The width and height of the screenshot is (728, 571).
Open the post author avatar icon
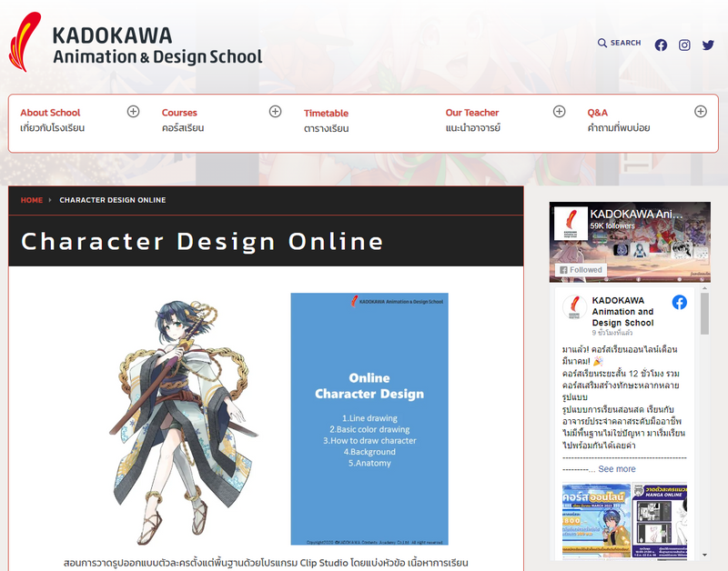coord(574,307)
